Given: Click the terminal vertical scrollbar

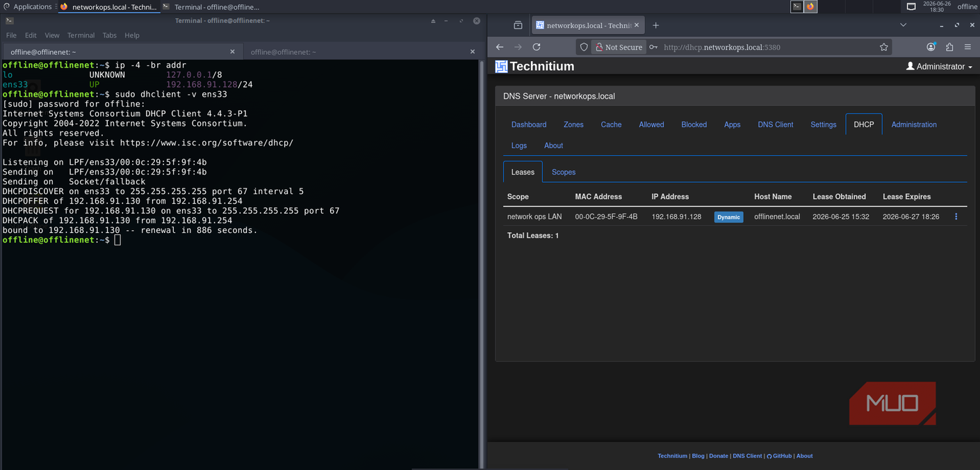Looking at the screenshot, I should tap(481, 264).
